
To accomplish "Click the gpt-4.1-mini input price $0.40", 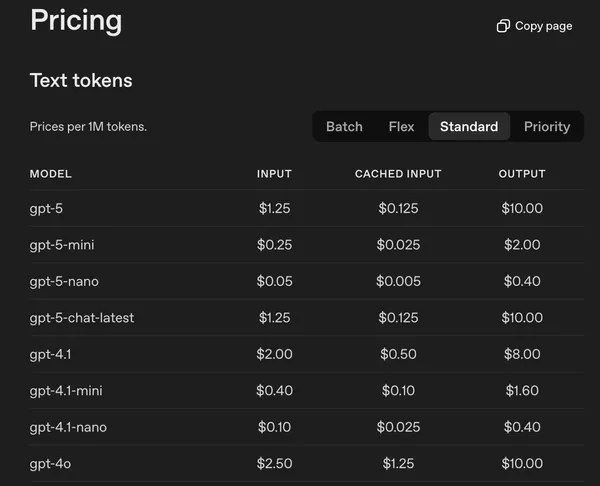I will (x=274, y=390).
